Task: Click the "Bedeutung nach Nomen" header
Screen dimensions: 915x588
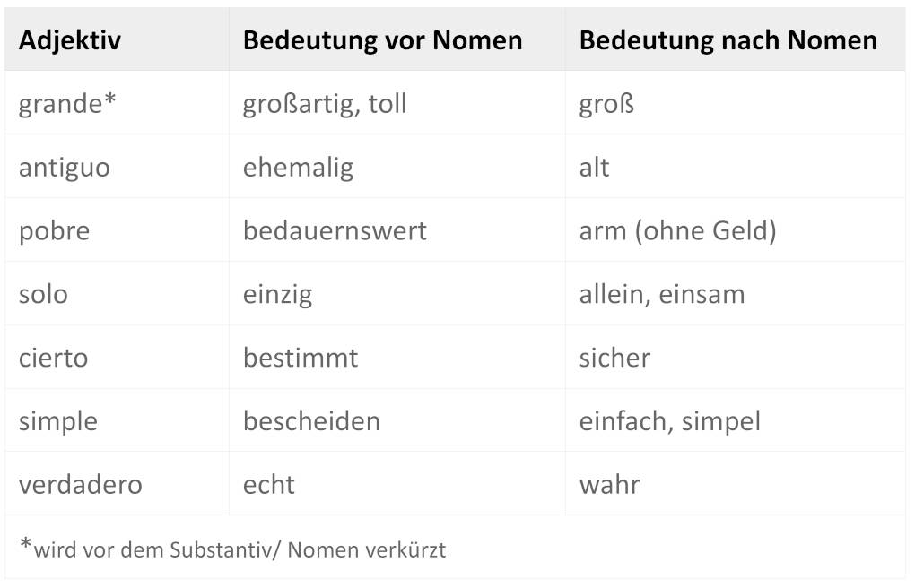Action: (728, 40)
